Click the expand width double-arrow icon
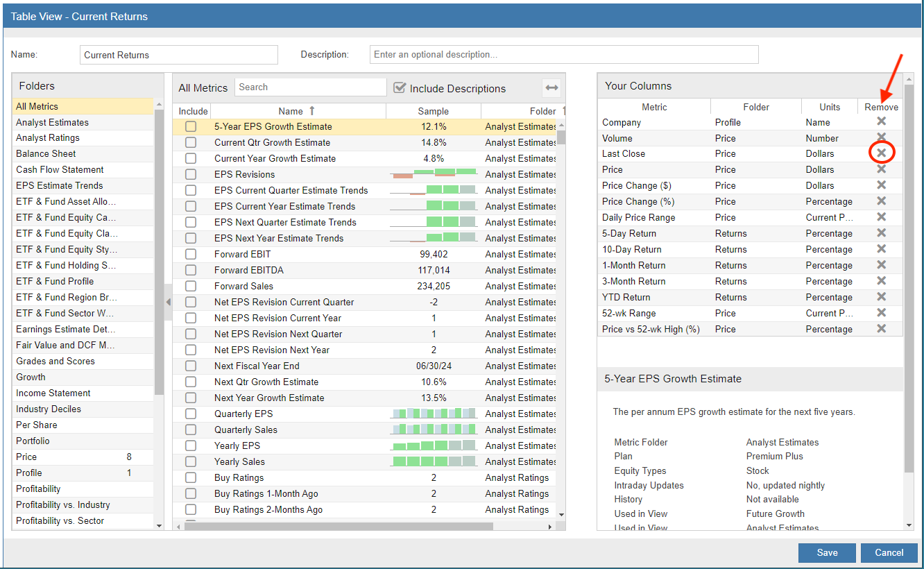Image resolution: width=924 pixels, height=569 pixels. click(x=551, y=88)
